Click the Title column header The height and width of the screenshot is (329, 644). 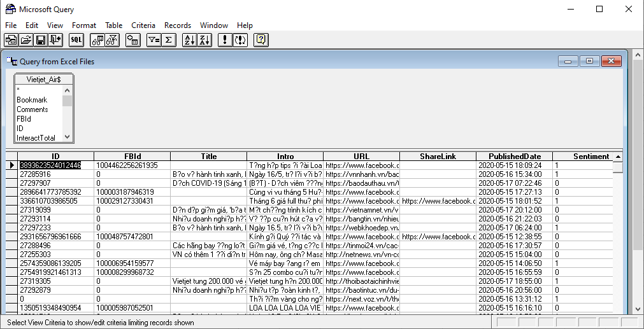pyautogui.click(x=209, y=157)
